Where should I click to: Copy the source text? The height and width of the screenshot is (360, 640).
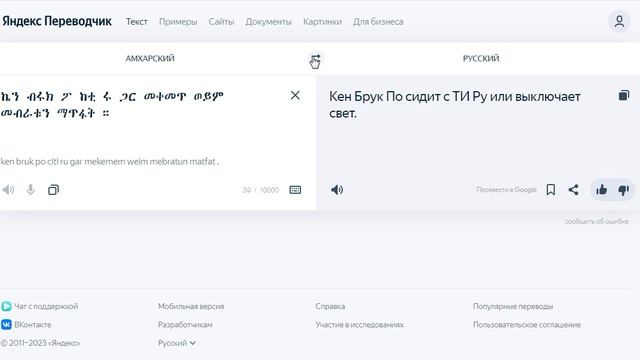coord(53,190)
